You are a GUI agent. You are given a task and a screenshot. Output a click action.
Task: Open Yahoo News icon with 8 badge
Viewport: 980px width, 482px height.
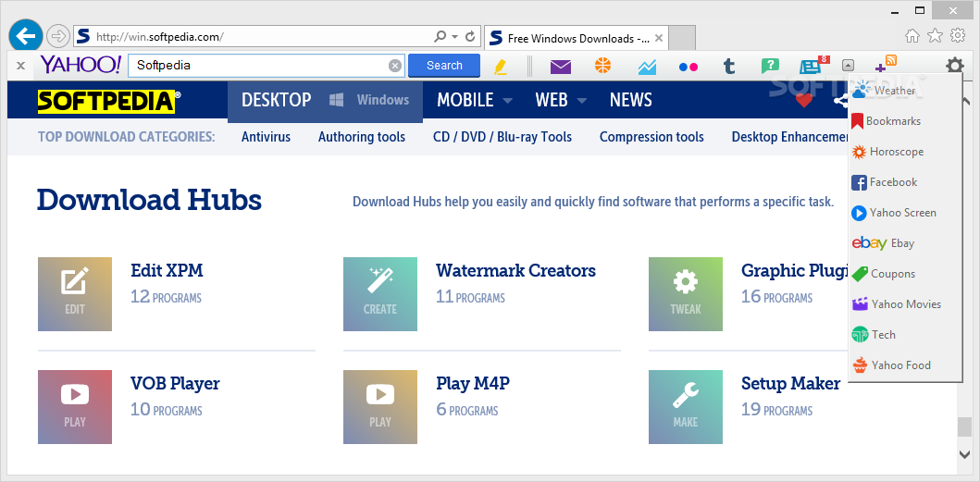coord(814,65)
